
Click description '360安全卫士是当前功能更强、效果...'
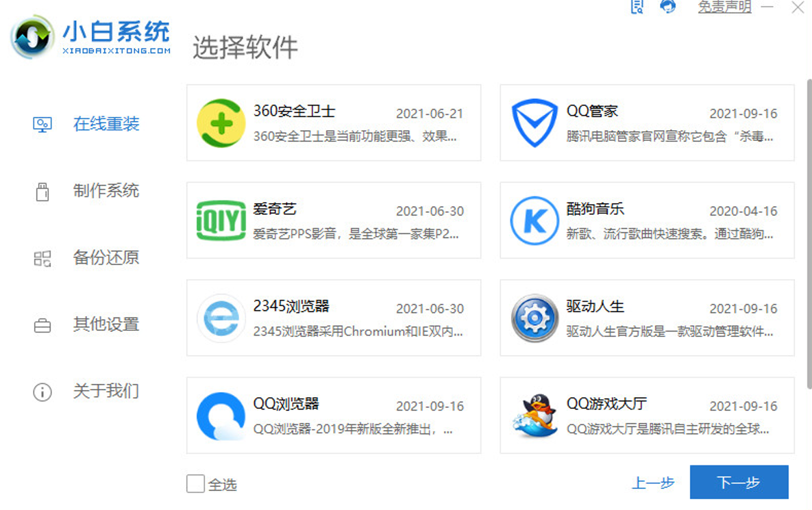coord(355,136)
